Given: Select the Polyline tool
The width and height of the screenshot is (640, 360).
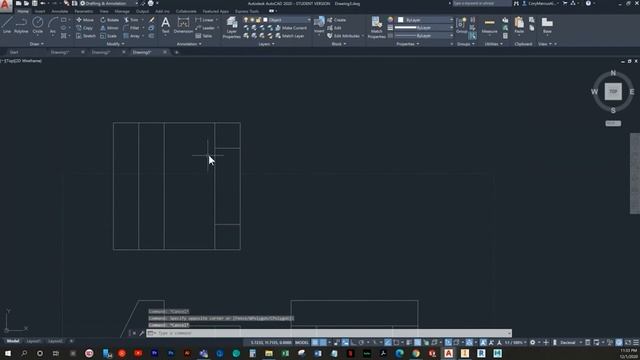Looking at the screenshot, I should [21, 24].
